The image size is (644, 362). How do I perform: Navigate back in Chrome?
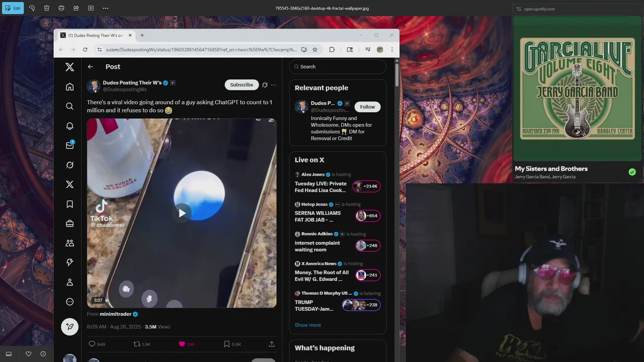pos(61,49)
